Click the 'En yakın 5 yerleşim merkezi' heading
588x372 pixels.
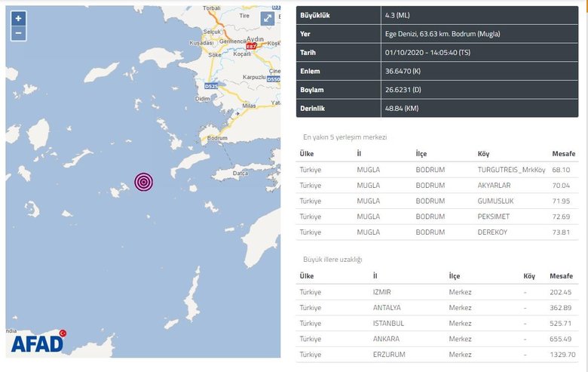pyautogui.click(x=345, y=137)
